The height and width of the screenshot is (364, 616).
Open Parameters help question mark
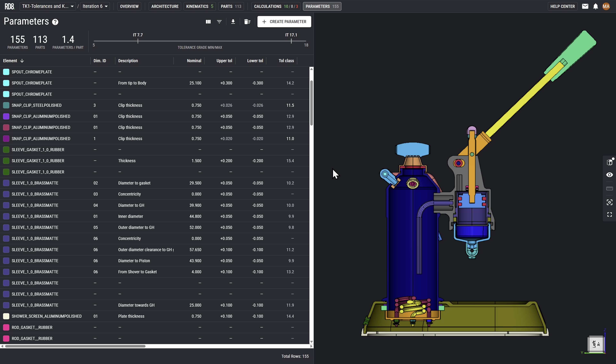point(55,22)
